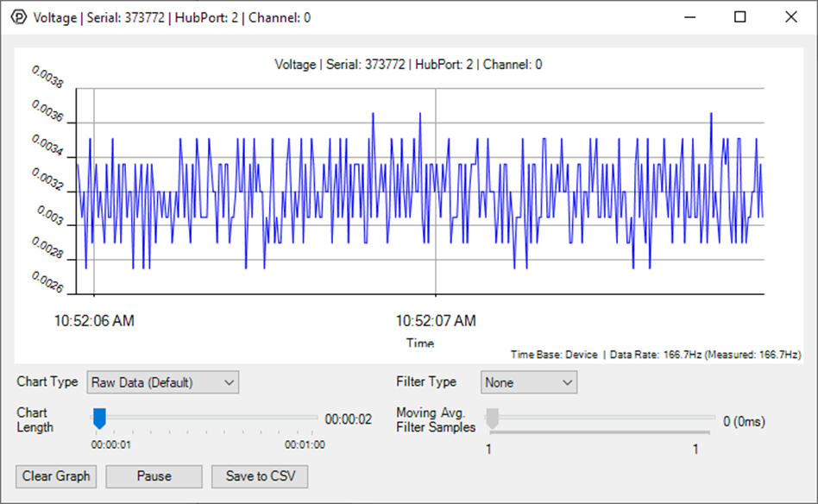Minimize the Voltage chart window
Viewport: 818px width, 504px height.
tap(690, 16)
